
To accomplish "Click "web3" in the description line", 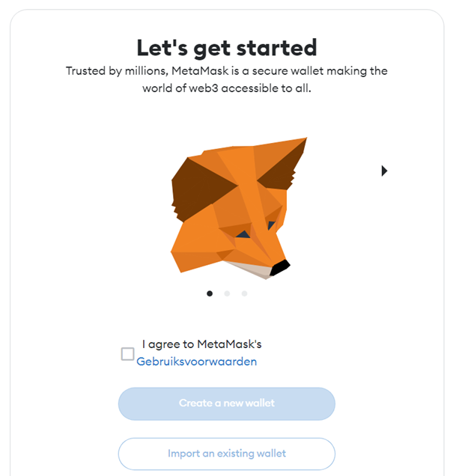I will [x=204, y=88].
